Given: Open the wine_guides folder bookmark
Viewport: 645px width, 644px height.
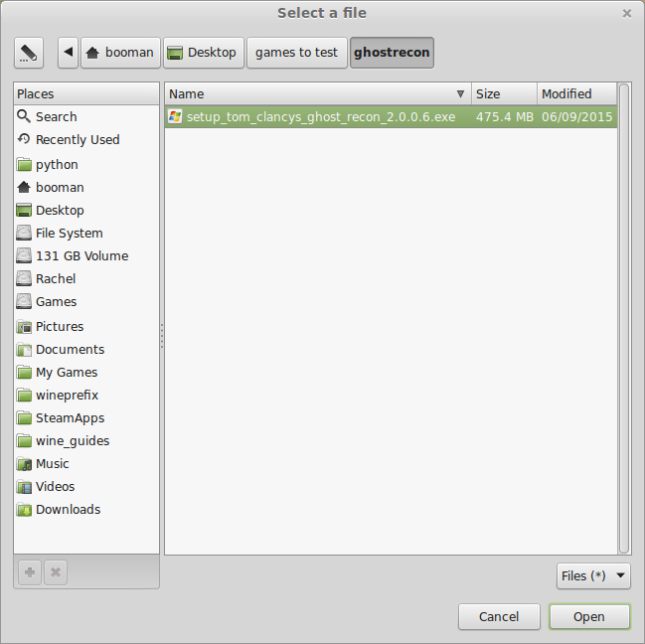Looking at the screenshot, I should [x=86, y=441].
